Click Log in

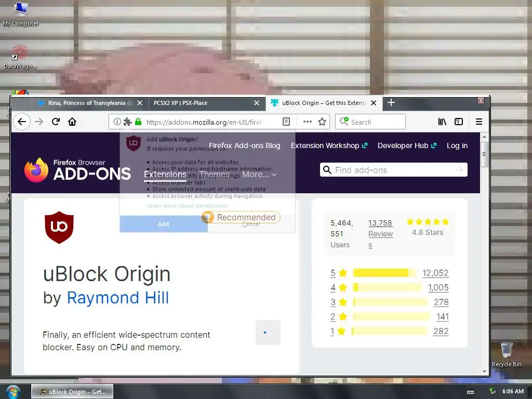pyautogui.click(x=457, y=145)
